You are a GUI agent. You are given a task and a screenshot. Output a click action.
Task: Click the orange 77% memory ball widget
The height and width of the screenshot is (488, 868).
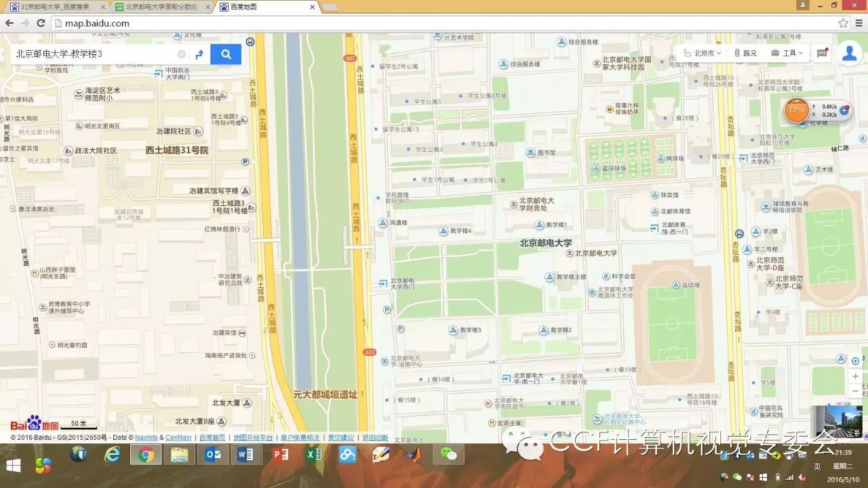tap(796, 110)
